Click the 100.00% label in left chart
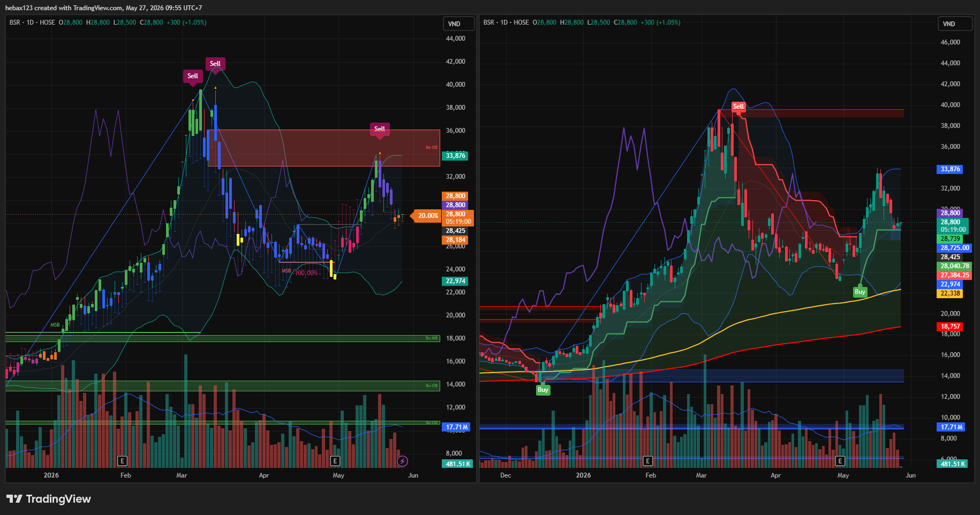Image resolution: width=980 pixels, height=515 pixels. 306,273
